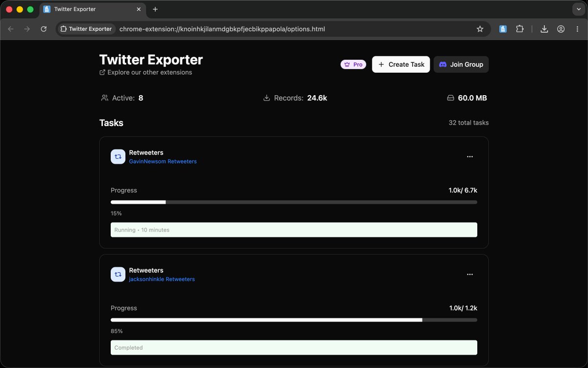This screenshot has width=588, height=368.
Task: Open a new browser tab
Action: coord(155,9)
